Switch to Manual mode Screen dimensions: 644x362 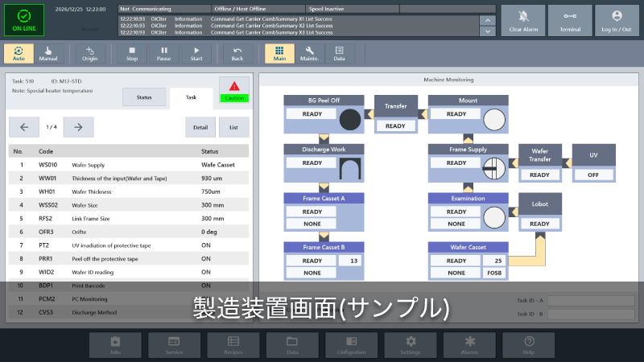point(48,53)
